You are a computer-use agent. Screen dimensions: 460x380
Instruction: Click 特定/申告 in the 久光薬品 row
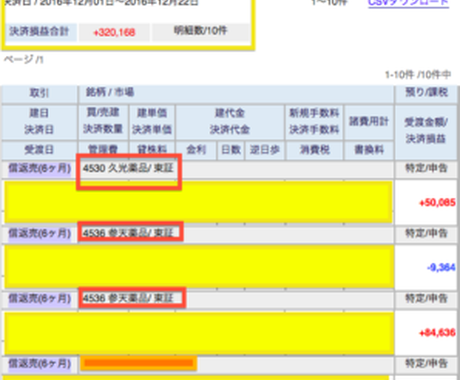pyautogui.click(x=426, y=168)
